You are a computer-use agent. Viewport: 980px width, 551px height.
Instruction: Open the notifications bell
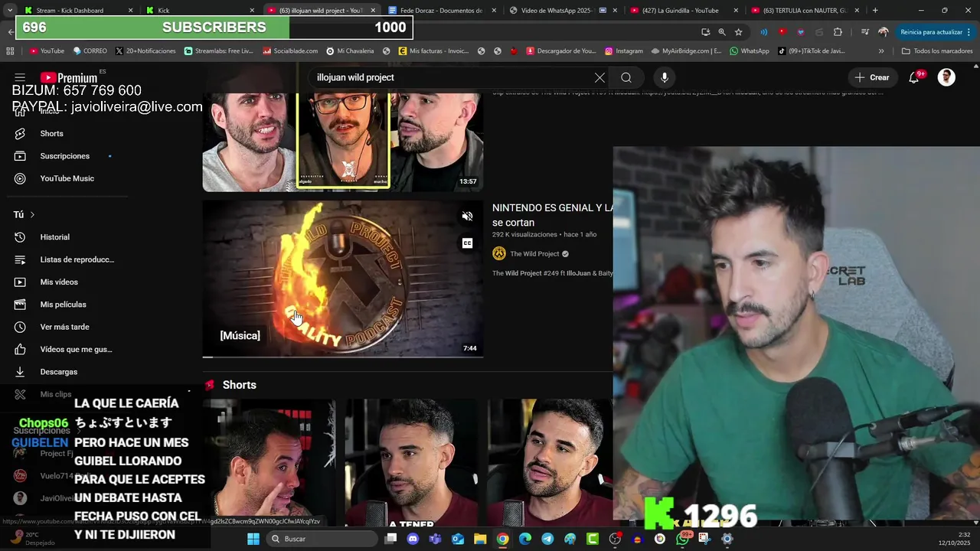[x=914, y=77]
